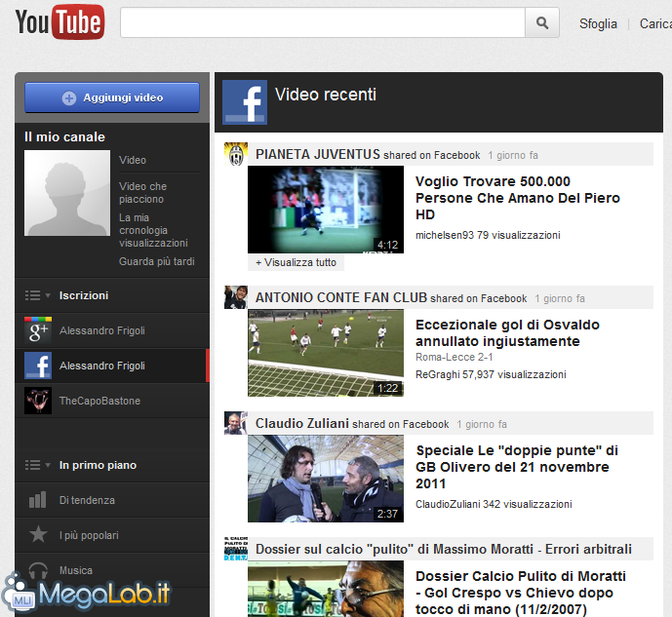Open La mia cronologia visualizzazioni
Image resolution: width=672 pixels, height=617 pixels.
coord(153,230)
